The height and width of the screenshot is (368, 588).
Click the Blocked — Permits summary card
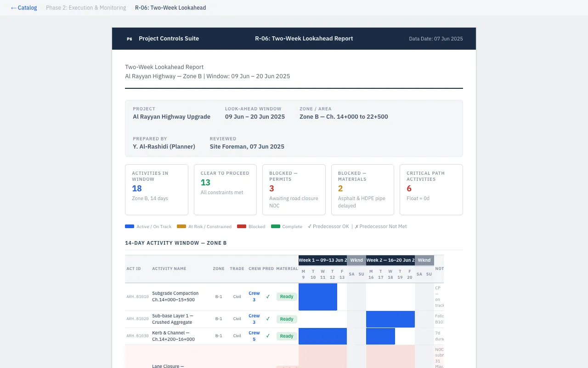[x=294, y=190]
